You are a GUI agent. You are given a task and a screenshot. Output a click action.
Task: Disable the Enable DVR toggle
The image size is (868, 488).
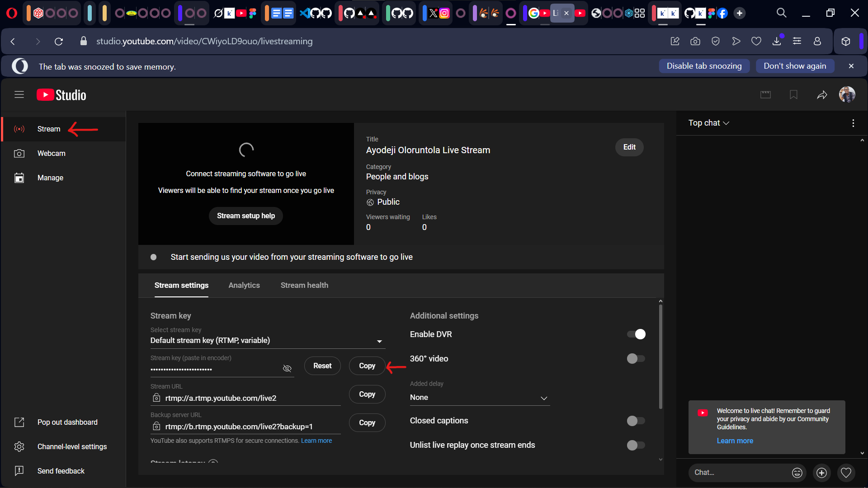pos(636,334)
